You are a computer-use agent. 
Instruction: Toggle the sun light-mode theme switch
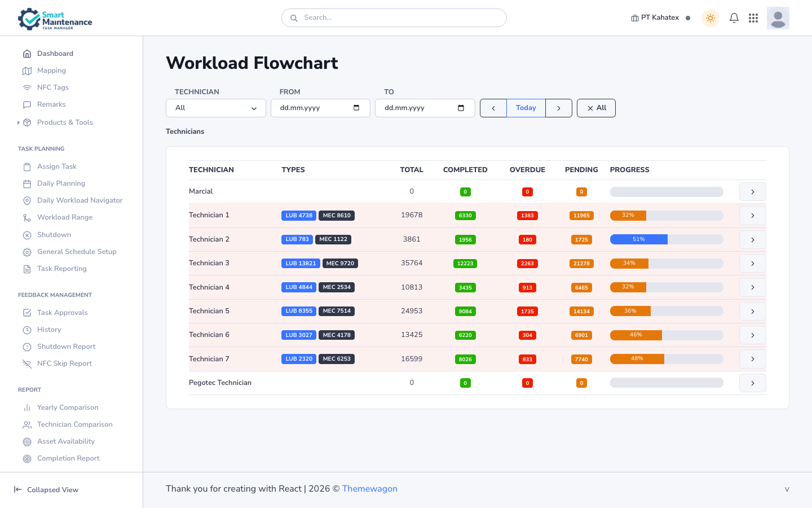coord(710,18)
